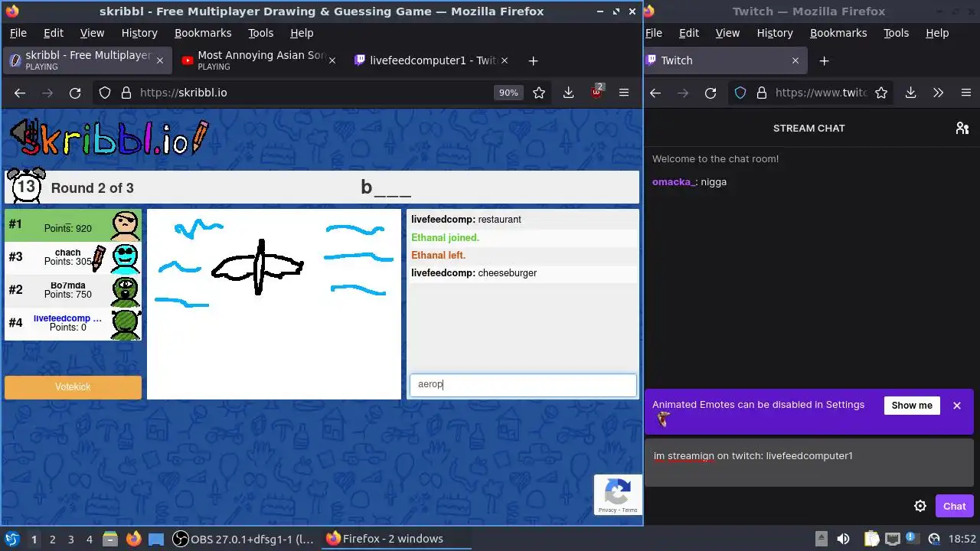The width and height of the screenshot is (980, 551).
Task: Close the Most Annoying Asian Song tab
Action: click(x=332, y=60)
